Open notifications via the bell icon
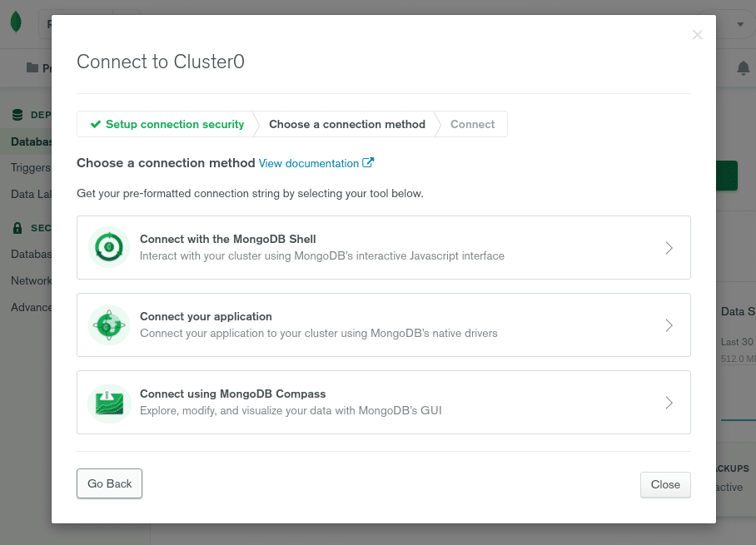Viewport: 756px width, 545px height. tap(743, 69)
